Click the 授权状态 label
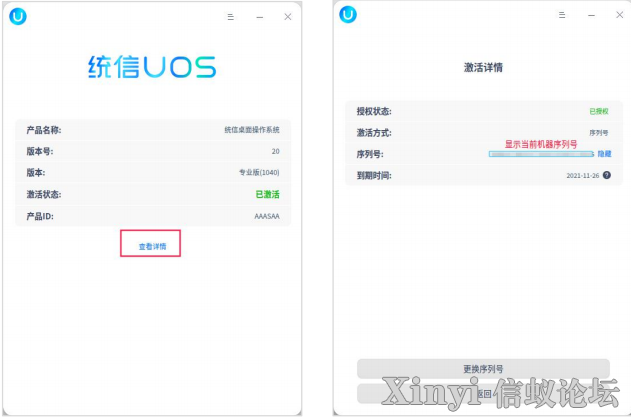The width and height of the screenshot is (631, 417). click(x=374, y=111)
